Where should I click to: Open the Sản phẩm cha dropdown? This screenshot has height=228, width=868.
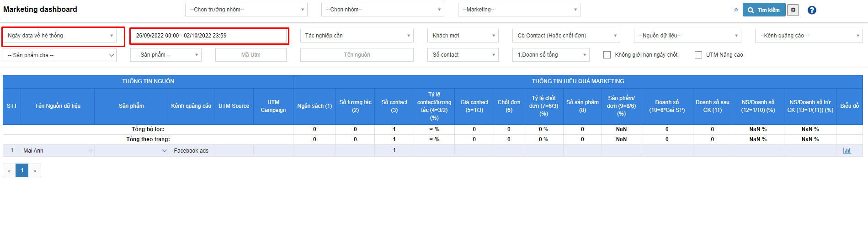tap(60, 55)
